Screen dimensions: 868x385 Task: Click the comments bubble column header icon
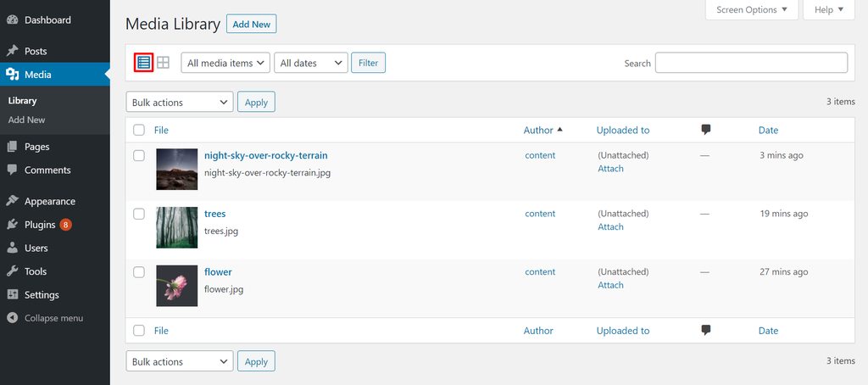[705, 130]
